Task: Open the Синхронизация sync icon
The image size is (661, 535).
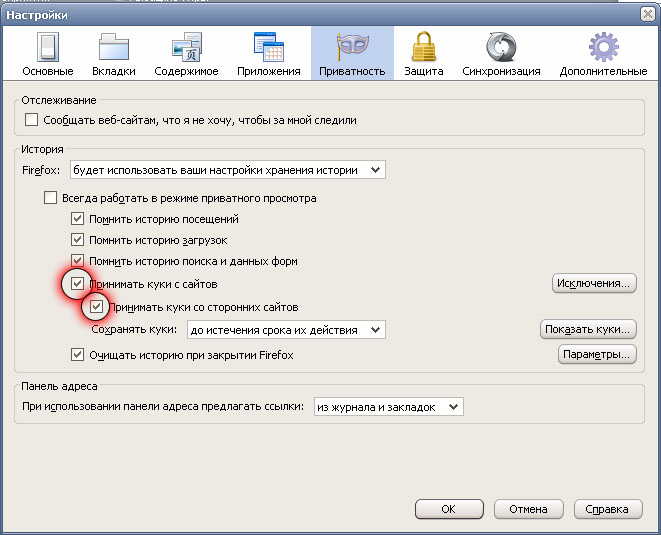Action: (x=501, y=49)
